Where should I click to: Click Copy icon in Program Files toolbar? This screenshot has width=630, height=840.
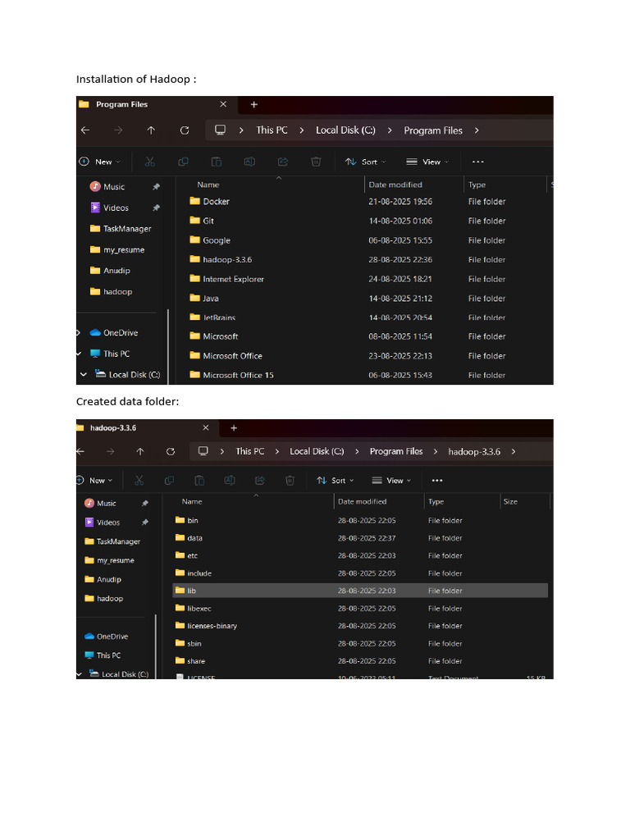tap(183, 162)
